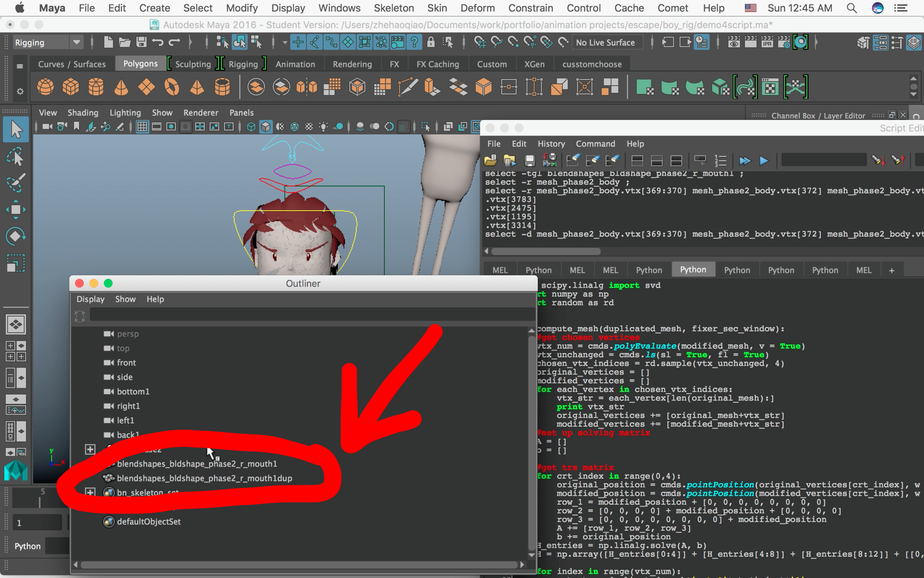Create a polygon torus from shelf
Image resolution: width=924 pixels, height=578 pixels.
click(171, 87)
